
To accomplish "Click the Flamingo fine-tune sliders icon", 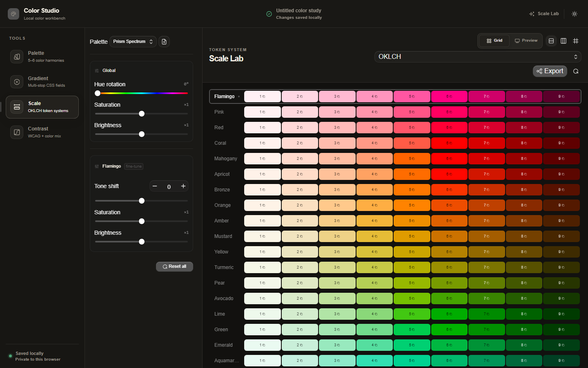I will (x=97, y=166).
